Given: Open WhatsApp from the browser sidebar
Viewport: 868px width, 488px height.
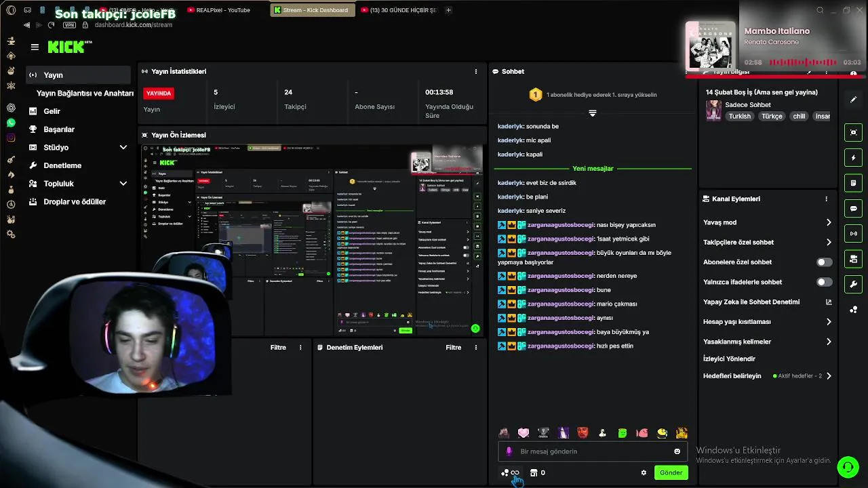Looking at the screenshot, I should click(x=11, y=123).
